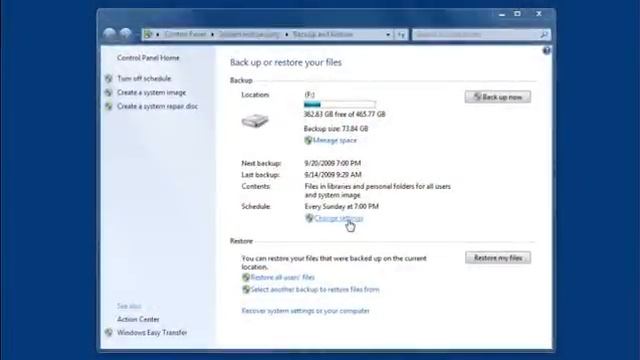This screenshot has height=360, width=640.
Task: Click shield icon beside Windows Easy Transfer
Action: (x=109, y=333)
